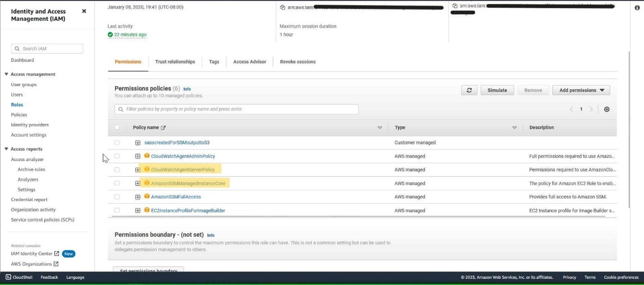
Task: Open the AmazonSSMFullAccess policy link
Action: tap(176, 197)
